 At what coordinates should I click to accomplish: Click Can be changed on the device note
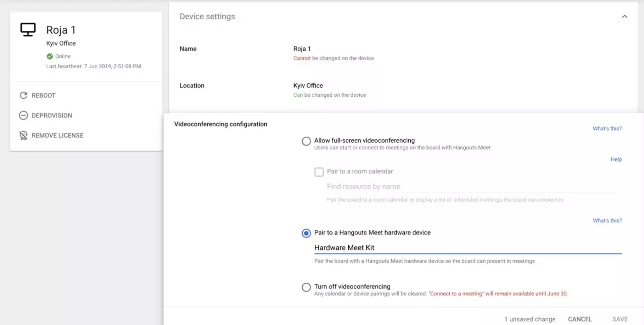[329, 95]
